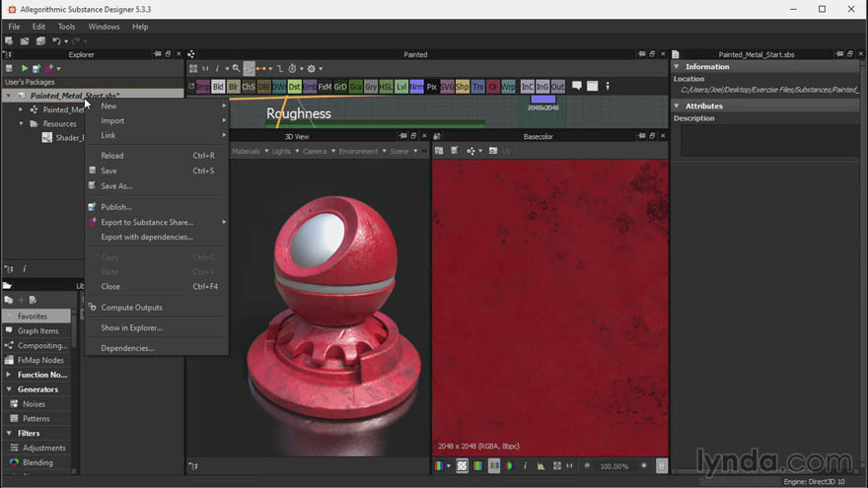Viewport: 868px width, 488px height.
Task: Toggle fit-to-view icon in 2D view
Action: click(557, 466)
